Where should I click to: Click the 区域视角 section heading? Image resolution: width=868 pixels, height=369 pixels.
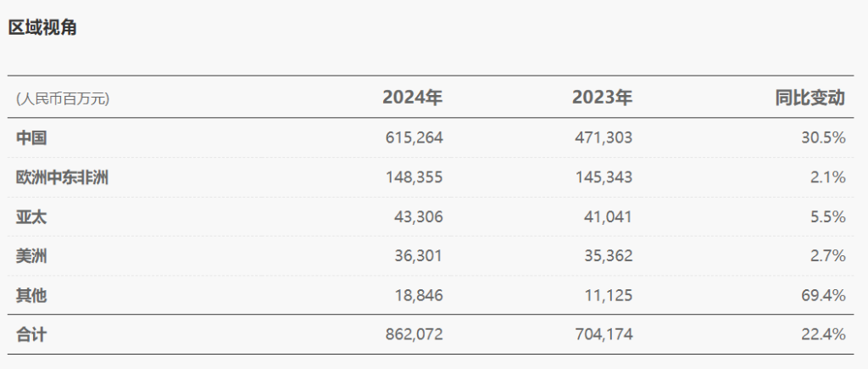[x=42, y=27]
